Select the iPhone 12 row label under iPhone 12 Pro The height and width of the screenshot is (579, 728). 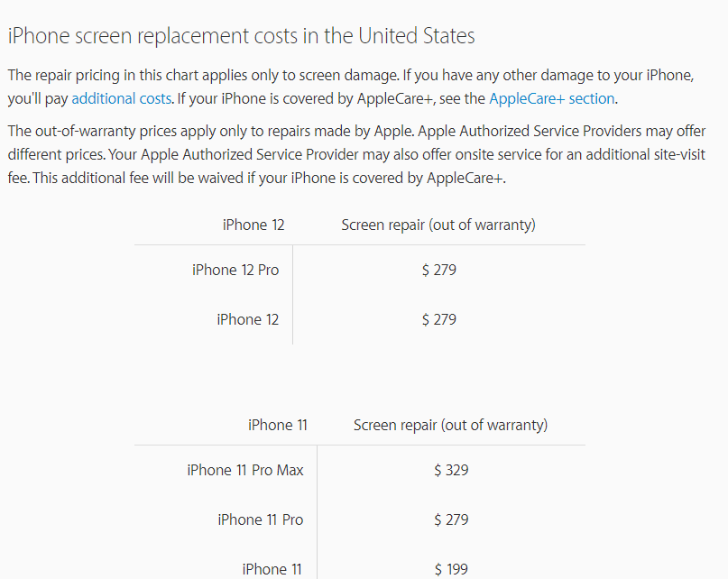pos(248,319)
